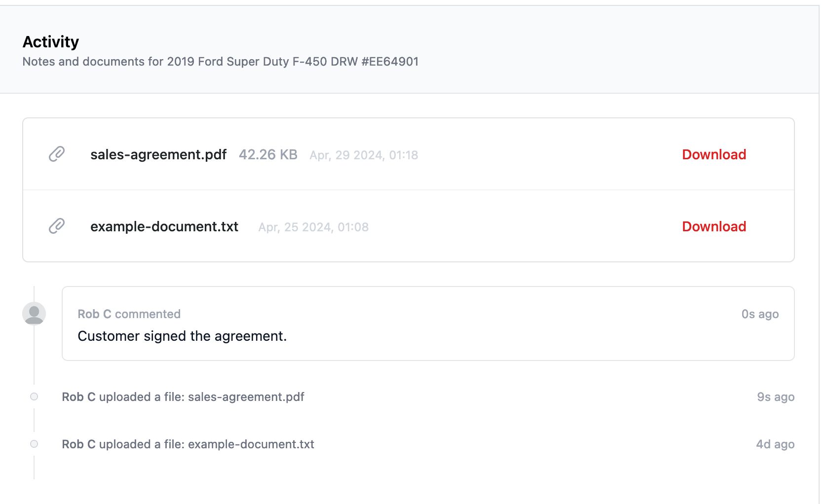This screenshot has width=827, height=504.
Task: Select the timeline dot next to sales-agreement.pdf upload
Action: 34,396
